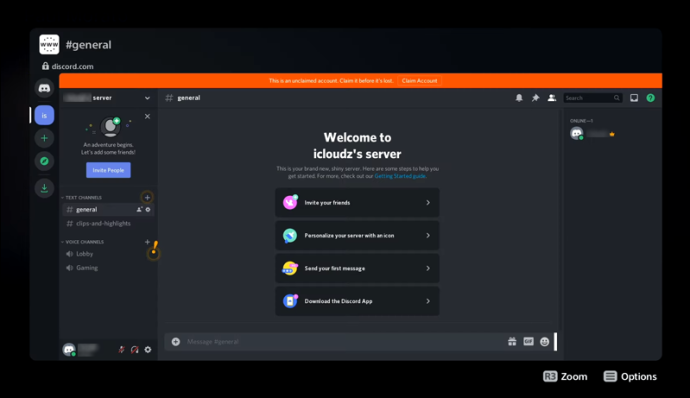Click Personalize your server with an icon

point(357,236)
